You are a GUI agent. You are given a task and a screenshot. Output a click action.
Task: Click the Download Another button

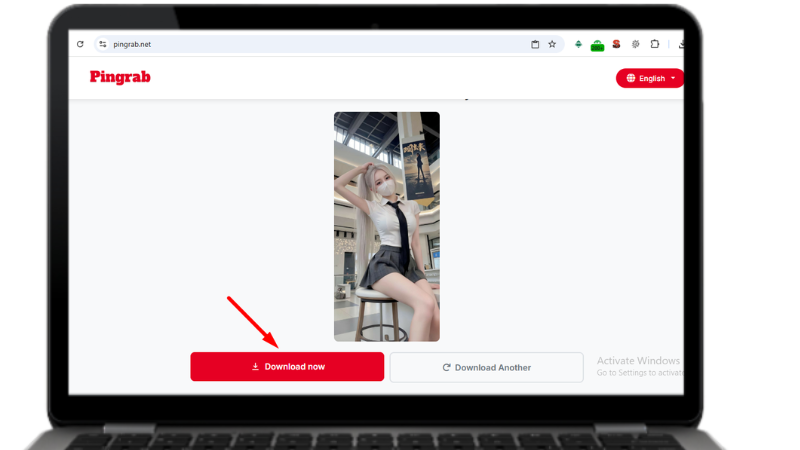(486, 367)
